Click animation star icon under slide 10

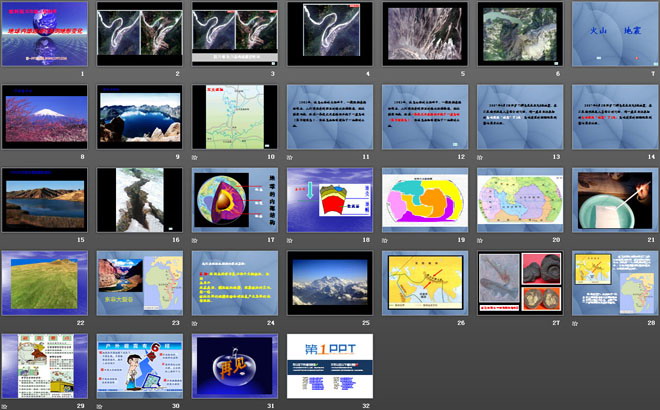coord(196,157)
